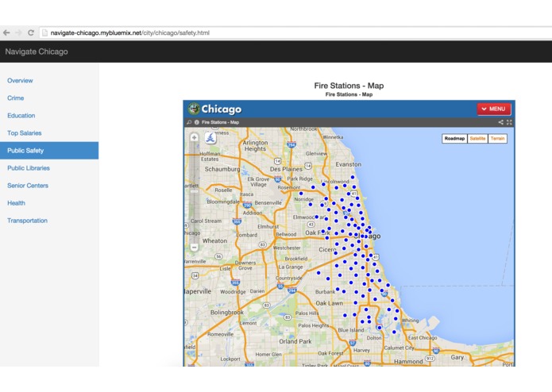Click the browser back arrow
Viewport: 552px width, 392px height.
pos(6,33)
